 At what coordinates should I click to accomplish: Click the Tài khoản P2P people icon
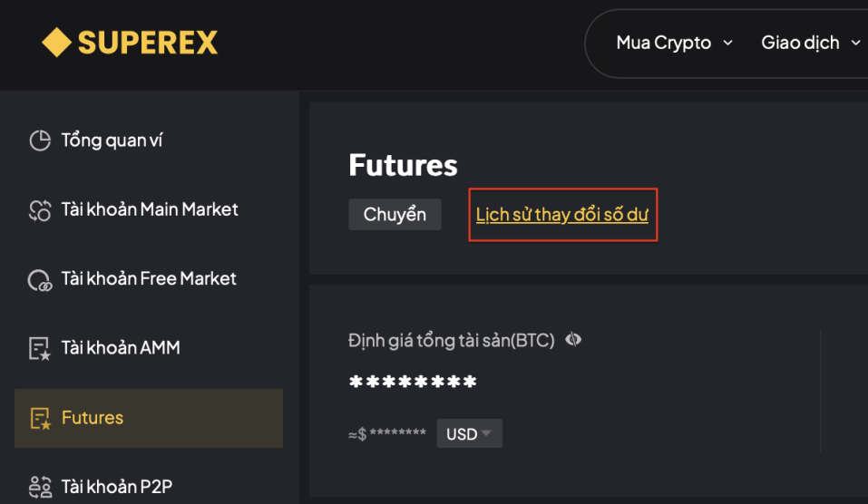[x=40, y=488]
